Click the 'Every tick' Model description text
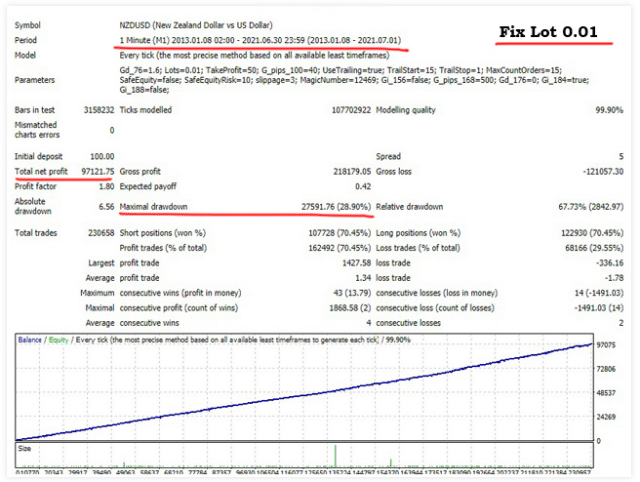This screenshot has width=640, height=482. [x=254, y=56]
